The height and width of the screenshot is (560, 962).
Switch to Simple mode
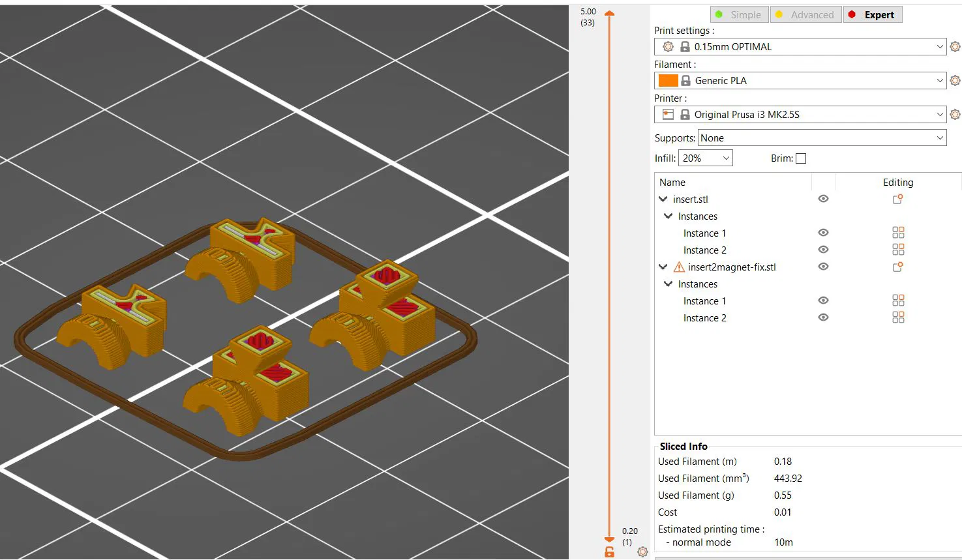click(739, 14)
